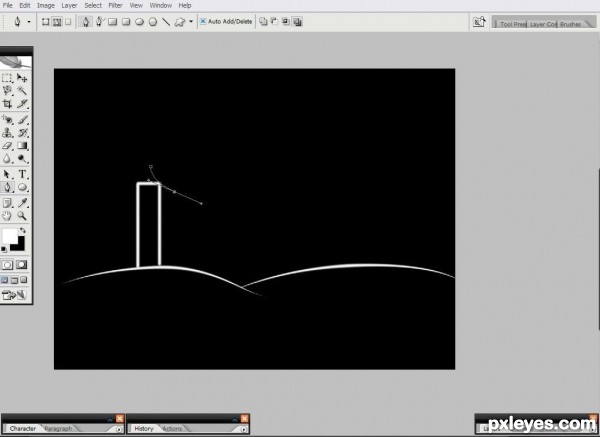Choose Rounded Rectangle tool in options bar
Viewport: 600px width, 437px height.
click(126, 22)
